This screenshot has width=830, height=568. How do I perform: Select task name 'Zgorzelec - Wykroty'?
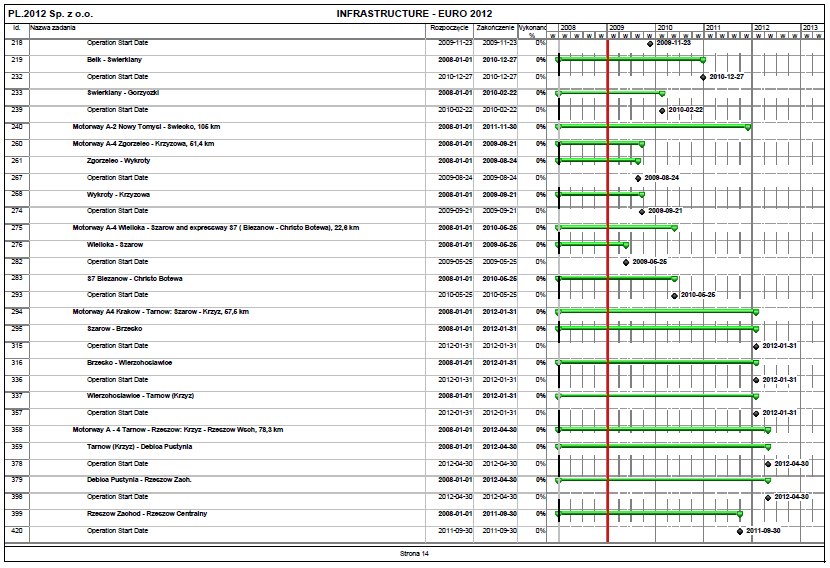[x=119, y=160]
